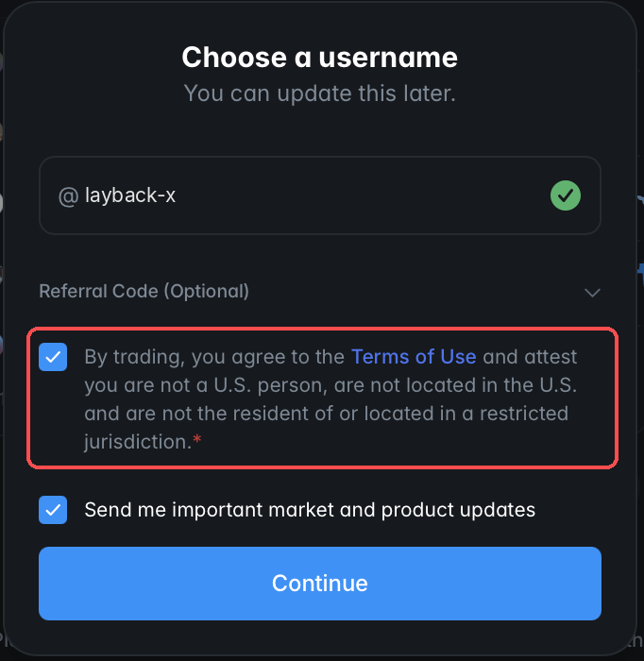The height and width of the screenshot is (661, 644).
Task: Open the Referral Code (Optional) section label
Action: coord(144,291)
